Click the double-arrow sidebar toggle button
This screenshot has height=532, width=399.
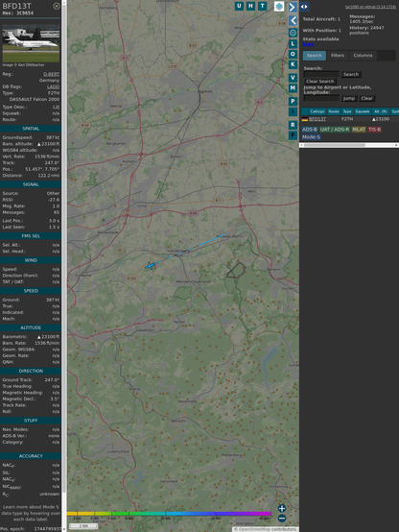click(304, 7)
